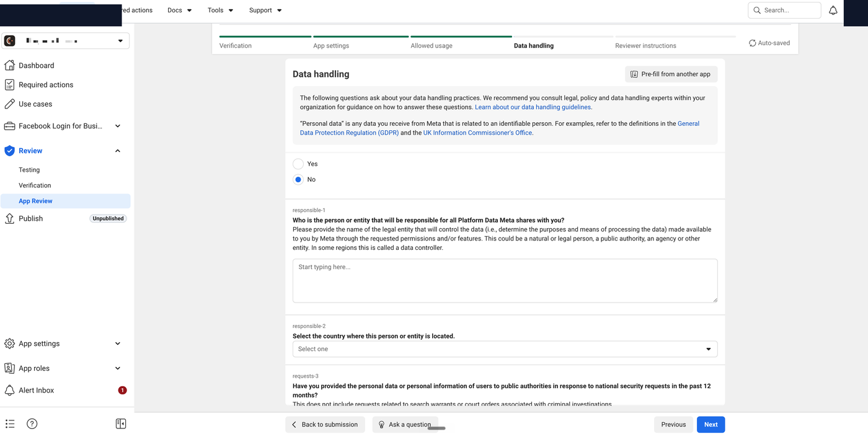The height and width of the screenshot is (434, 868).
Task: Expand the App roles chevron
Action: [118, 368]
